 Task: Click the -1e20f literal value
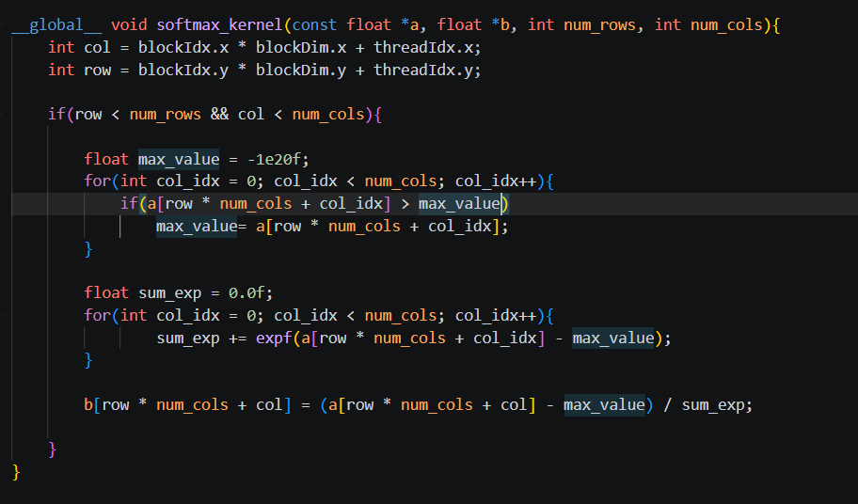coord(274,159)
